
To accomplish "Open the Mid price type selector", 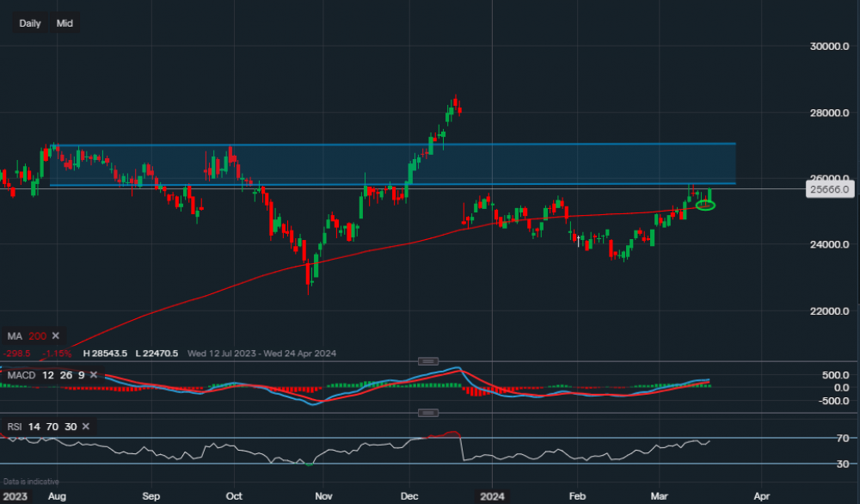I will coord(64,23).
